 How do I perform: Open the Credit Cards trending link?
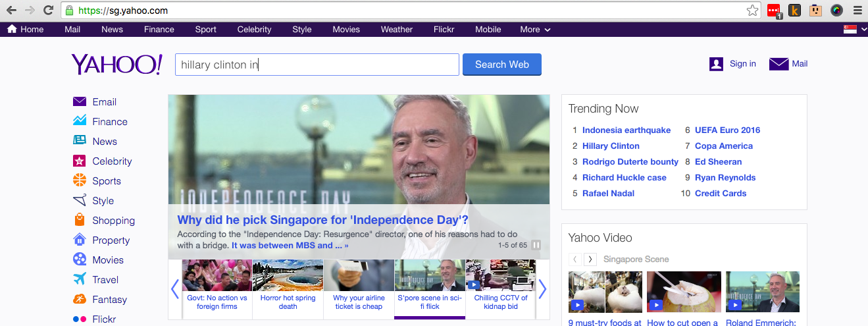(721, 194)
